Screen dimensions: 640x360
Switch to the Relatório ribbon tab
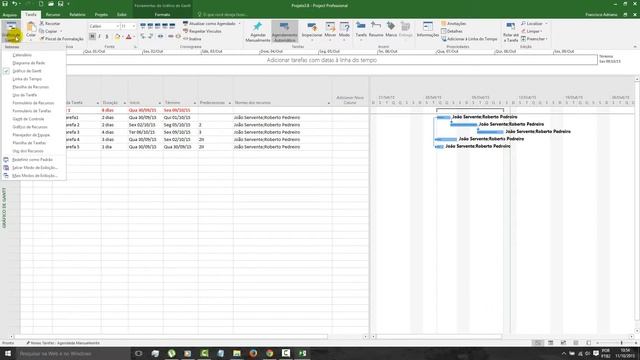click(77, 15)
